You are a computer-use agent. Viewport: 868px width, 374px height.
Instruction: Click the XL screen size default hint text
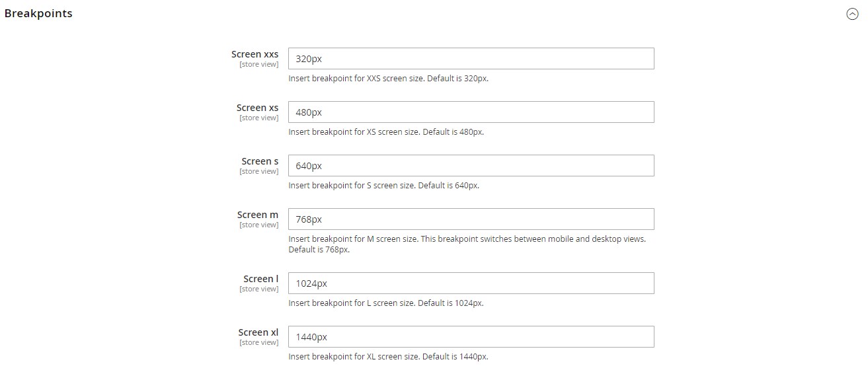[388, 357]
